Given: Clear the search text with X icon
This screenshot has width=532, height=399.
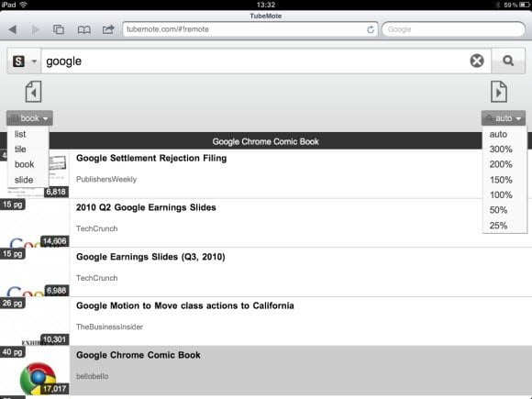Looking at the screenshot, I should click(477, 61).
